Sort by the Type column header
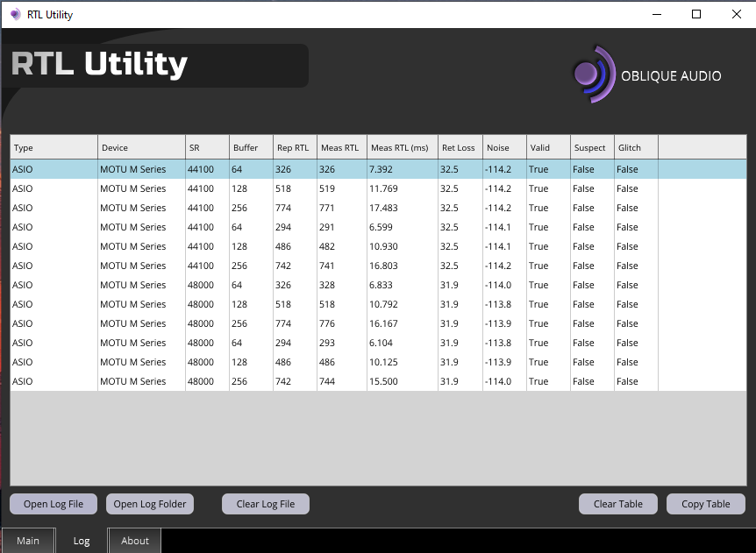The width and height of the screenshot is (756, 553). (54, 147)
